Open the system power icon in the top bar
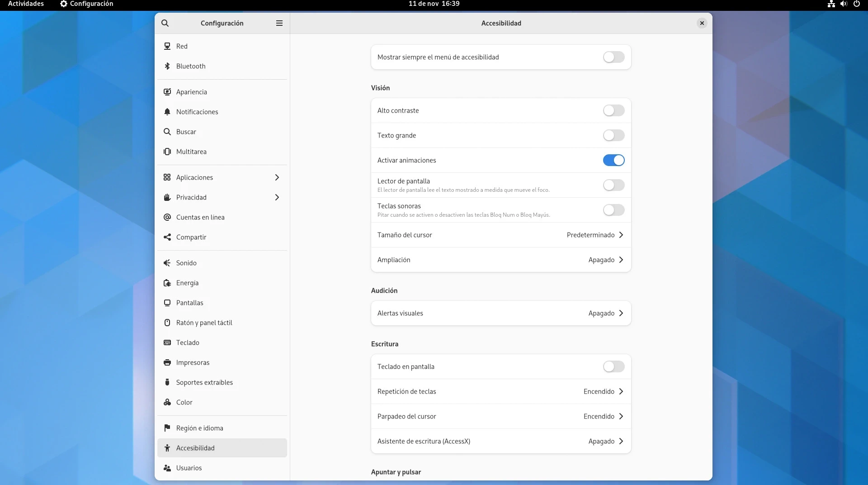 point(856,4)
